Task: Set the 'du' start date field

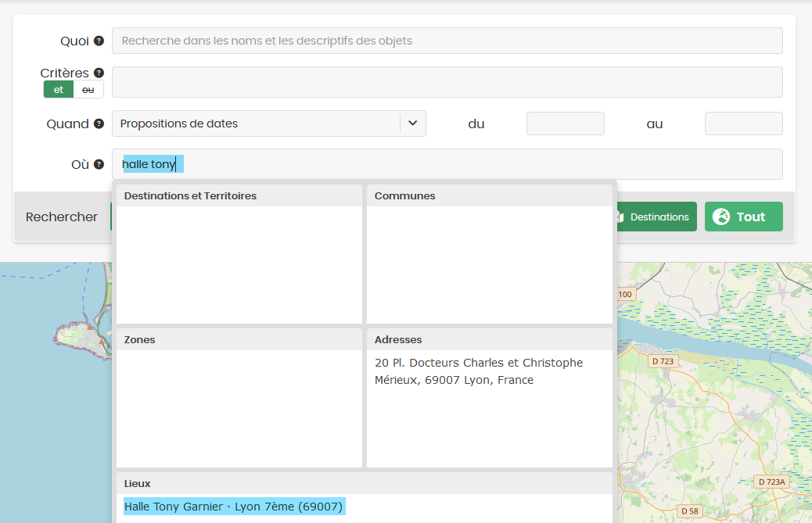Action: 565,124
